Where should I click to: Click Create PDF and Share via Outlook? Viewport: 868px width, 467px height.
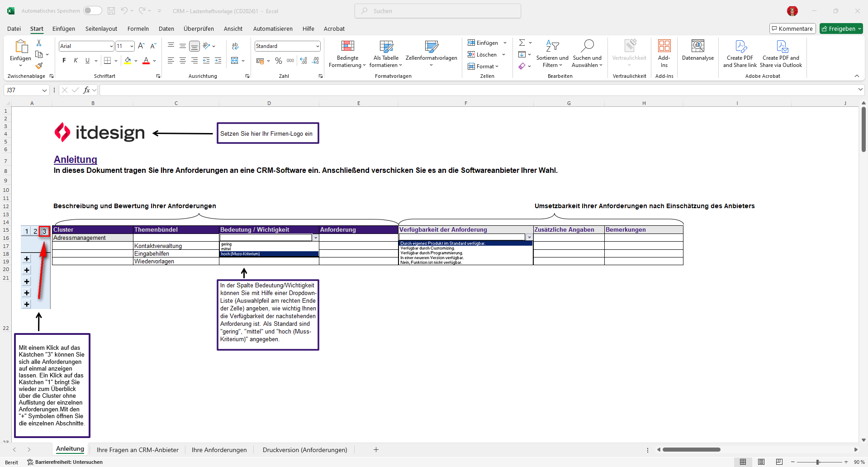[781, 54]
